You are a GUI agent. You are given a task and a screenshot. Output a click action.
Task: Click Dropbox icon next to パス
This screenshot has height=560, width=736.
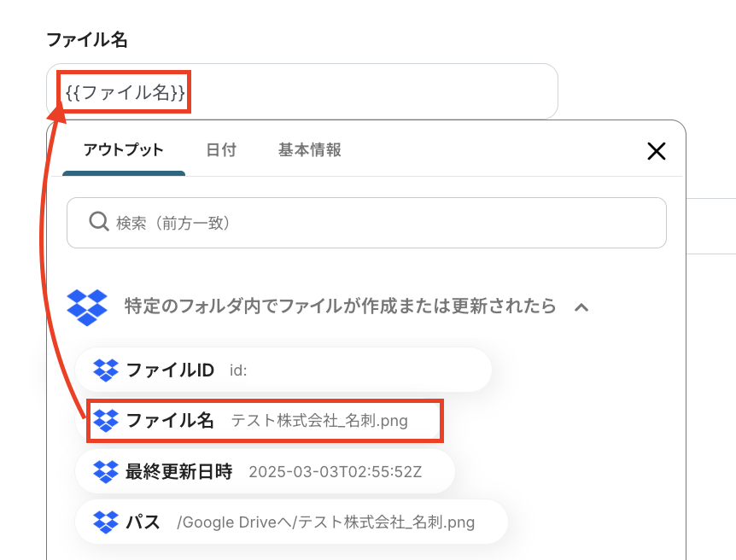[106, 522]
